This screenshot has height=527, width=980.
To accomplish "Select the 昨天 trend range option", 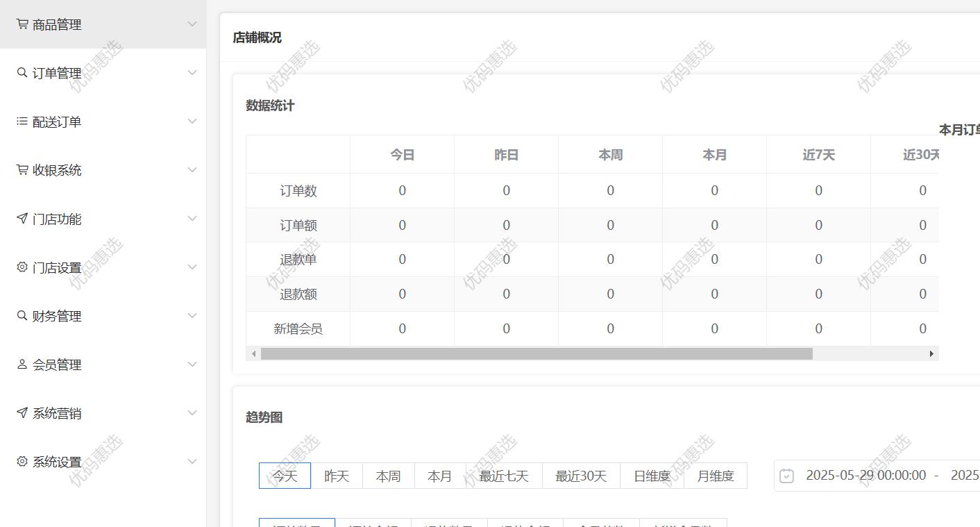I will pyautogui.click(x=337, y=476).
